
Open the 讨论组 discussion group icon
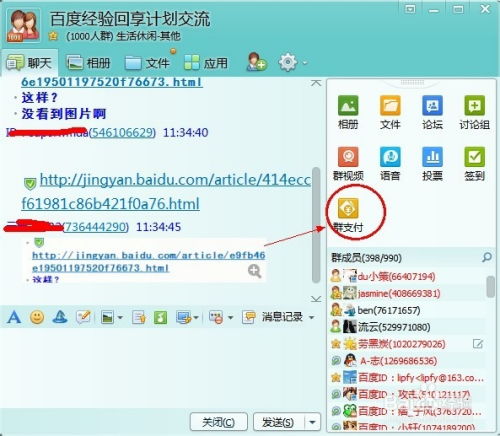pyautogui.click(x=474, y=112)
